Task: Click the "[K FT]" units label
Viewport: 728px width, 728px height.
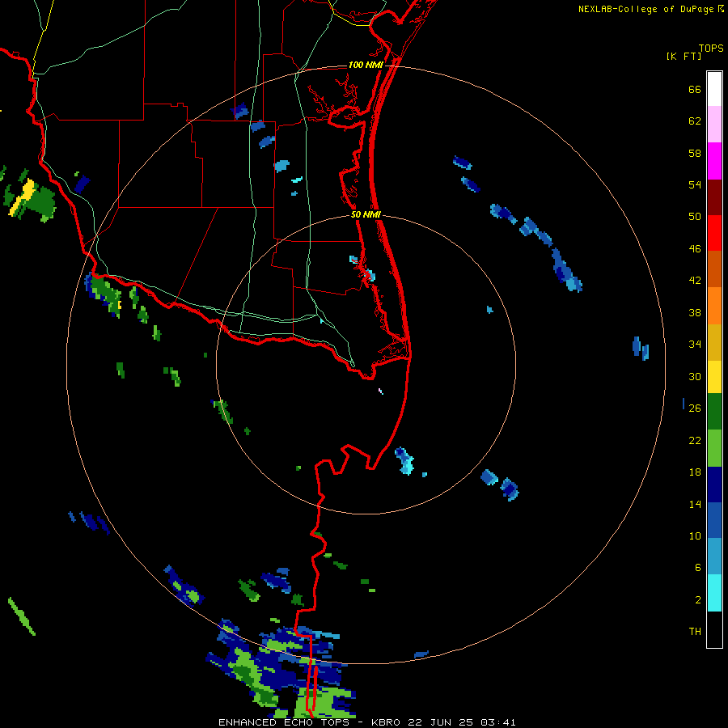Action: tap(684, 56)
